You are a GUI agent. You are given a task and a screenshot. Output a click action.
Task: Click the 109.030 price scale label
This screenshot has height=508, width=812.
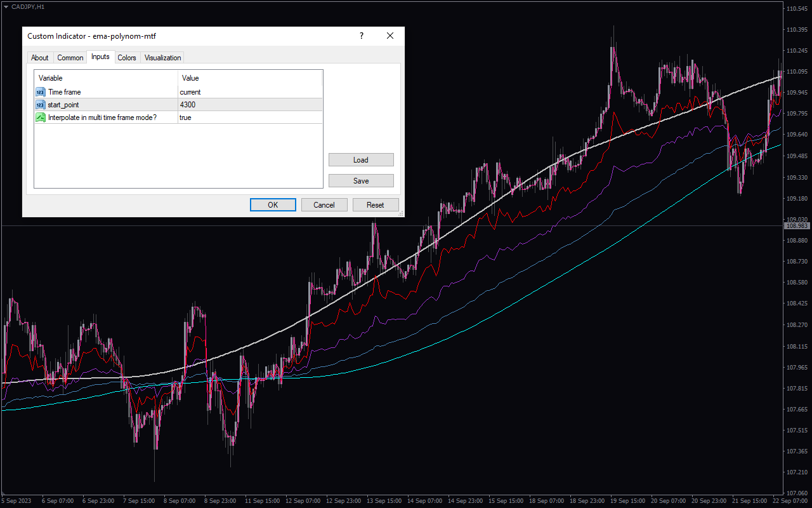point(797,219)
